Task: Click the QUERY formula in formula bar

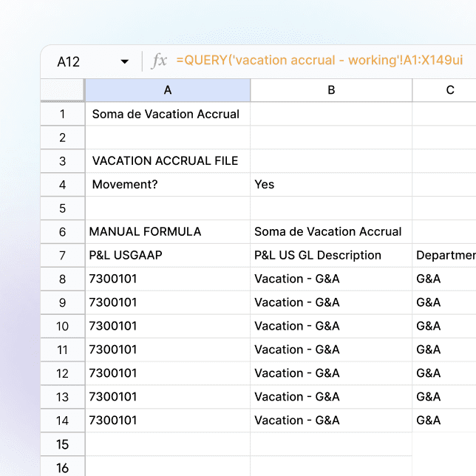Action: click(319, 60)
